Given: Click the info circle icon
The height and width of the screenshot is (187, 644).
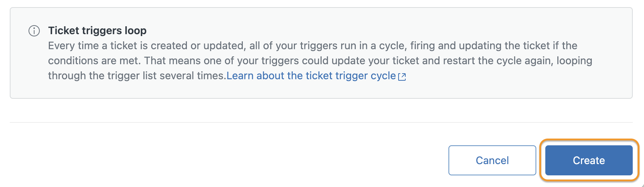Looking at the screenshot, I should point(34,31).
